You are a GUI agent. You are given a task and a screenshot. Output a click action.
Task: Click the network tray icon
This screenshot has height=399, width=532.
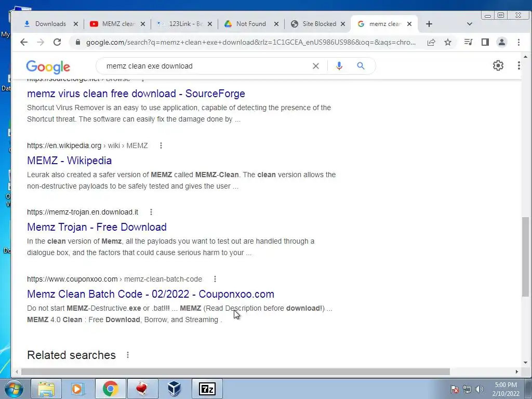coord(467,389)
